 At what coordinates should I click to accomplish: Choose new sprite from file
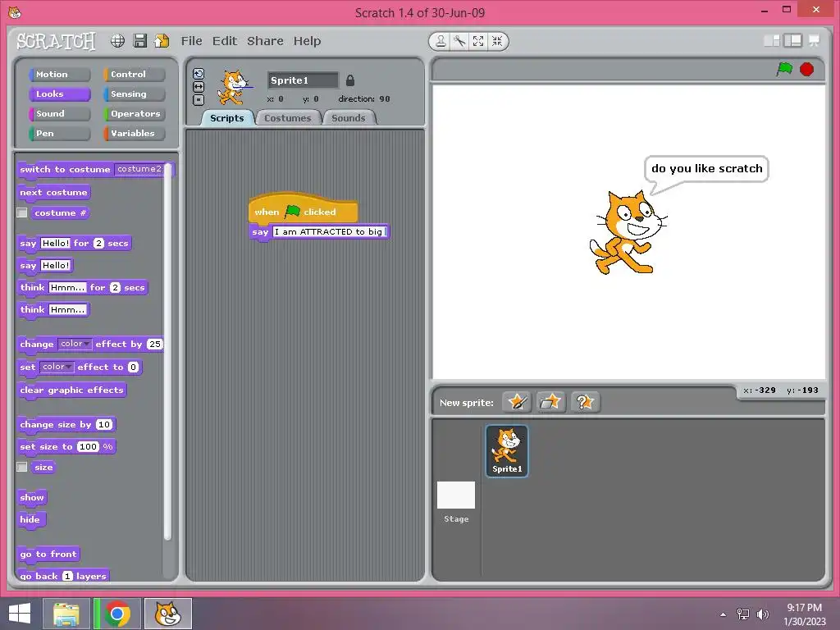(x=550, y=402)
